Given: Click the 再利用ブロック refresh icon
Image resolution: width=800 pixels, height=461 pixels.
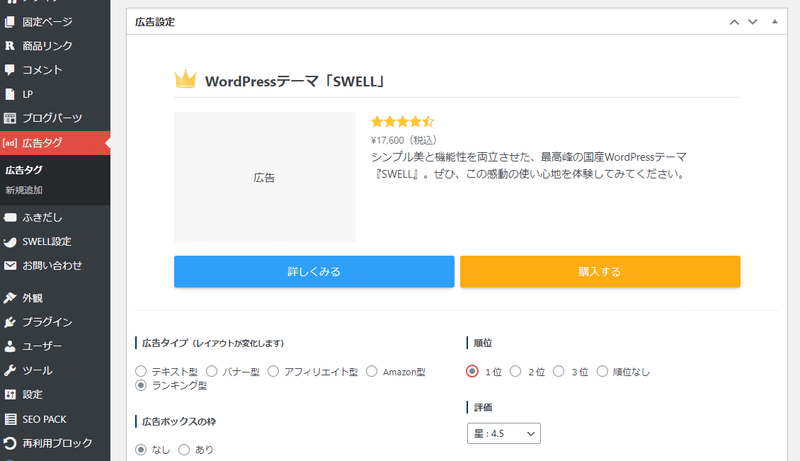Looking at the screenshot, I should point(10,443).
